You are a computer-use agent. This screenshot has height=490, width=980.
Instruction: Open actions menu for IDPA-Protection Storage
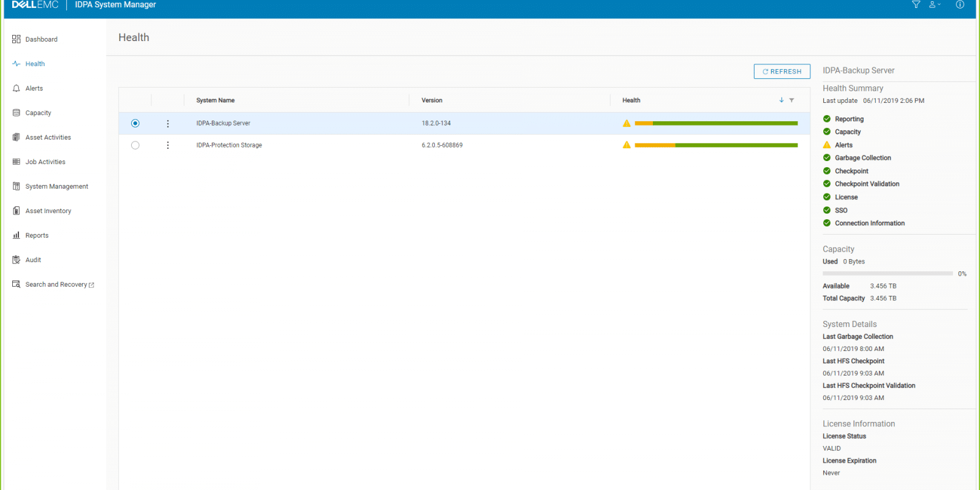click(x=168, y=145)
